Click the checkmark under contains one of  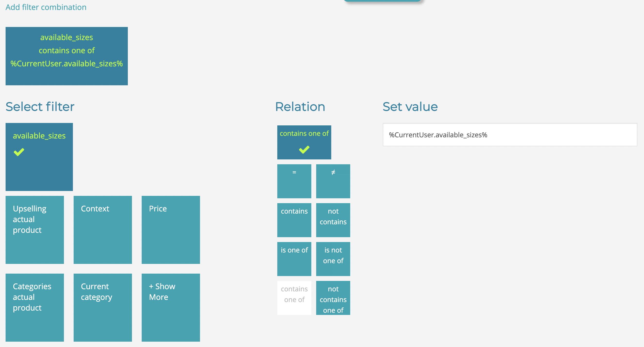304,149
